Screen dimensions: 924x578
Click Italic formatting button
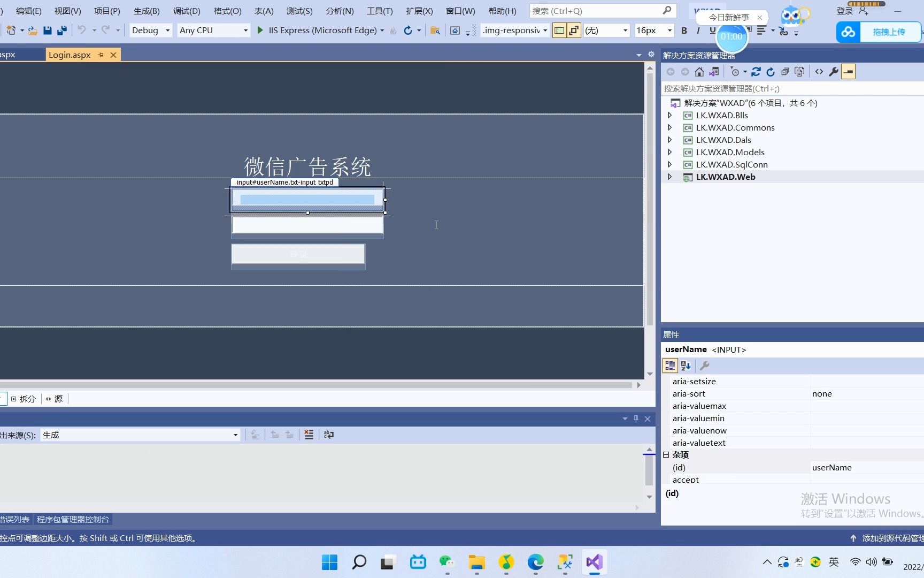coord(698,31)
